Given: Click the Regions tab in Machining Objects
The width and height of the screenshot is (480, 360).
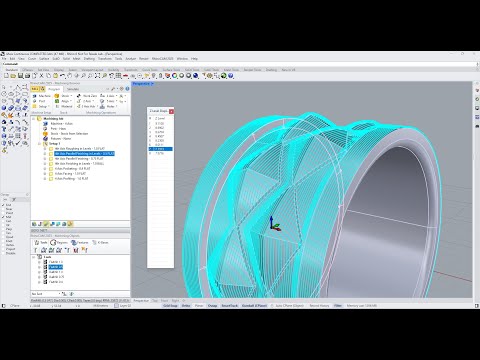Looking at the screenshot, I should point(59,243).
